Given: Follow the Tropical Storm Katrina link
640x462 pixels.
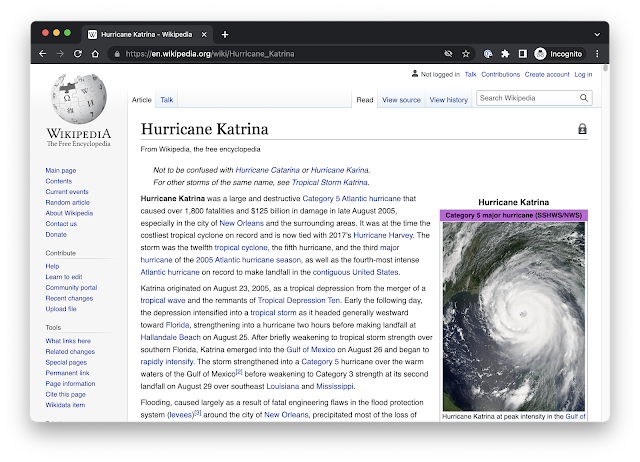Looking at the screenshot, I should [x=330, y=182].
